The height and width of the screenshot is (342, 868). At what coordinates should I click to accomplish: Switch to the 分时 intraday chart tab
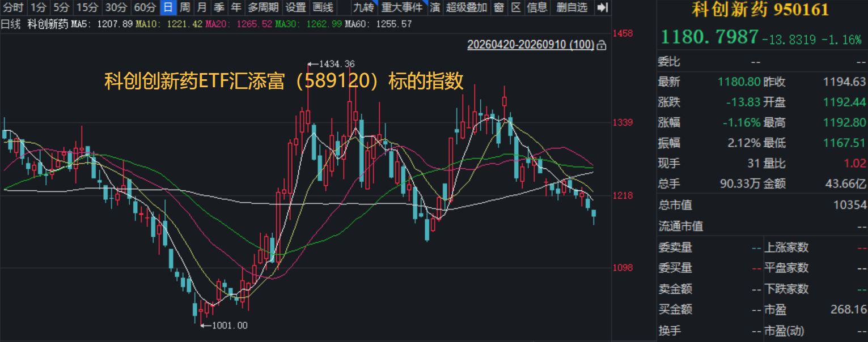click(14, 8)
